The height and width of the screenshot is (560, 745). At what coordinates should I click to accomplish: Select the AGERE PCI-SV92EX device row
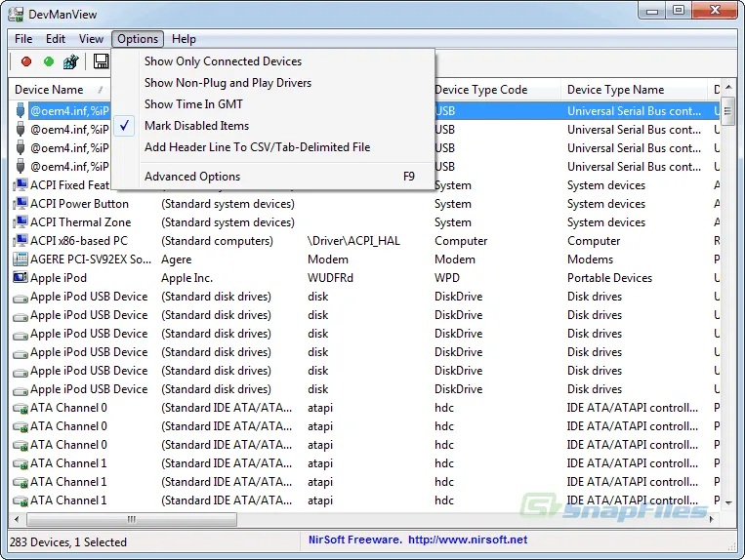tap(364, 260)
